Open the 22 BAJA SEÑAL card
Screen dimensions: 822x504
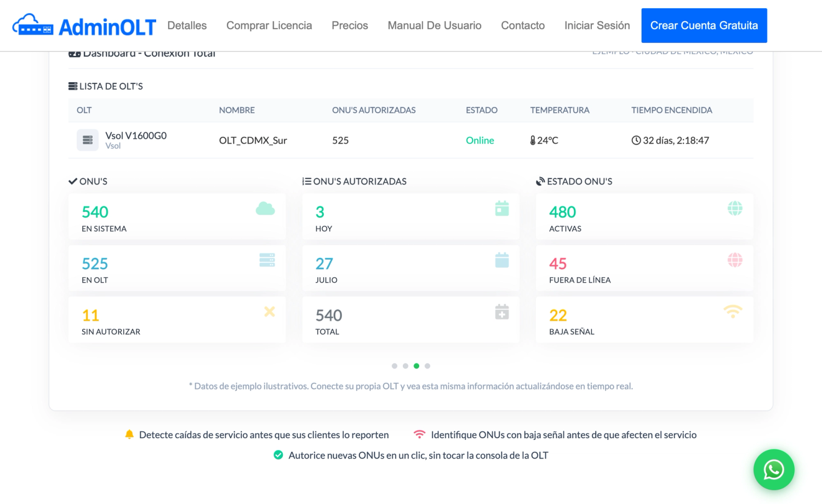(644, 320)
